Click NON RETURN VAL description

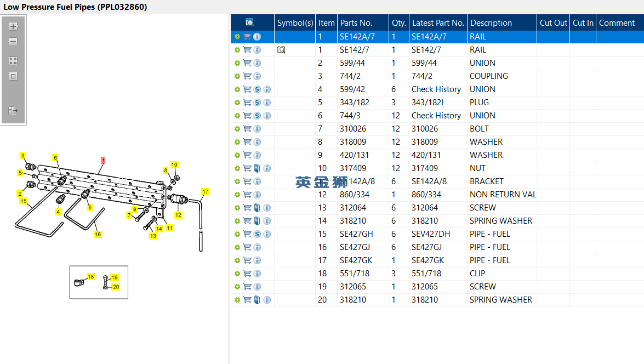[503, 194]
